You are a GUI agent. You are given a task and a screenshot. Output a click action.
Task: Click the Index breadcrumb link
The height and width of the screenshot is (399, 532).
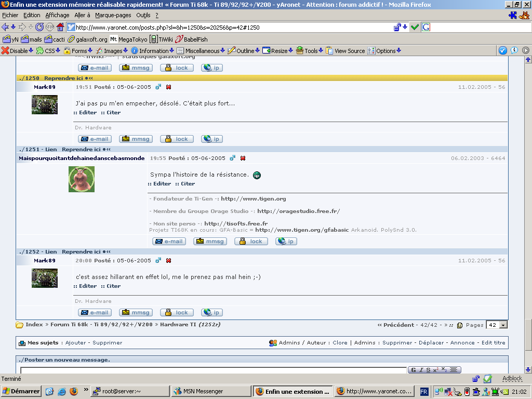click(x=34, y=325)
